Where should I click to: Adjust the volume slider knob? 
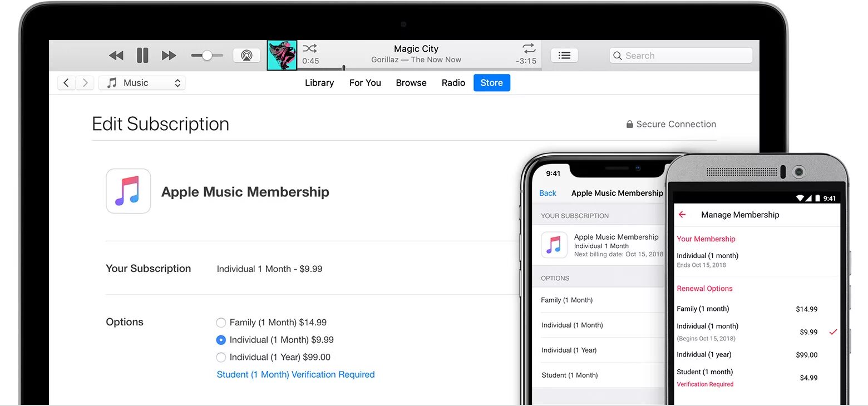tap(207, 56)
